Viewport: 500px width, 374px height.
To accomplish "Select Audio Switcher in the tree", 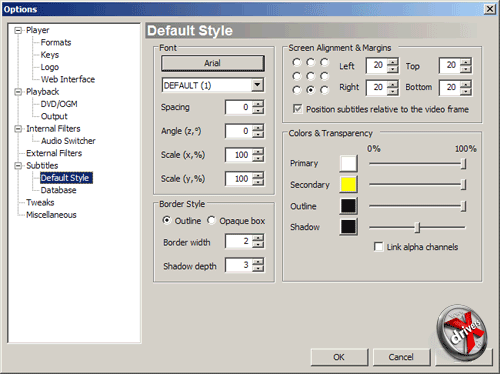I will click(68, 141).
